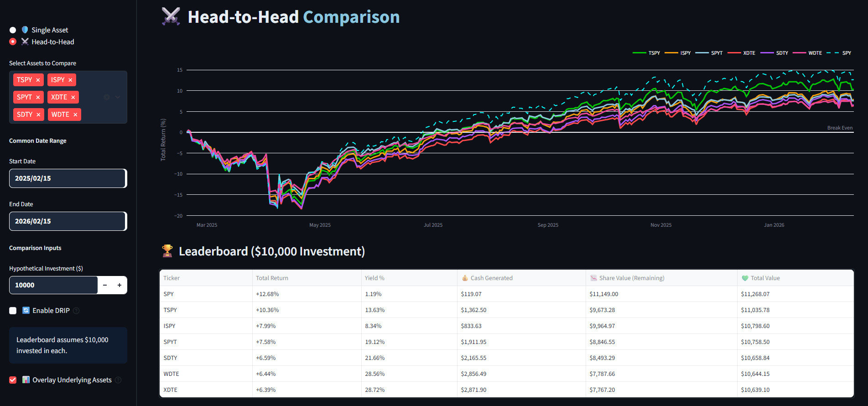Sort the leaderboard by the Ticker column

tap(206, 278)
